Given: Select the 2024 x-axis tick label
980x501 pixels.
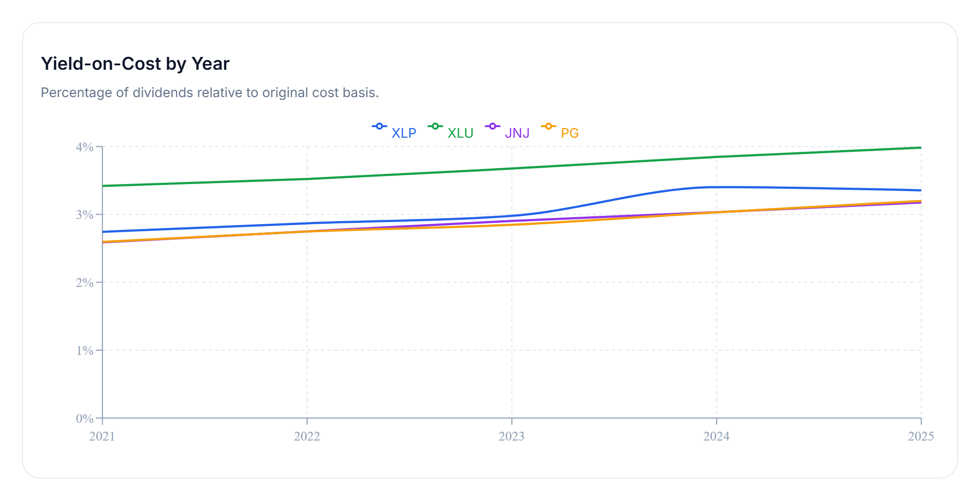Looking at the screenshot, I should [716, 436].
